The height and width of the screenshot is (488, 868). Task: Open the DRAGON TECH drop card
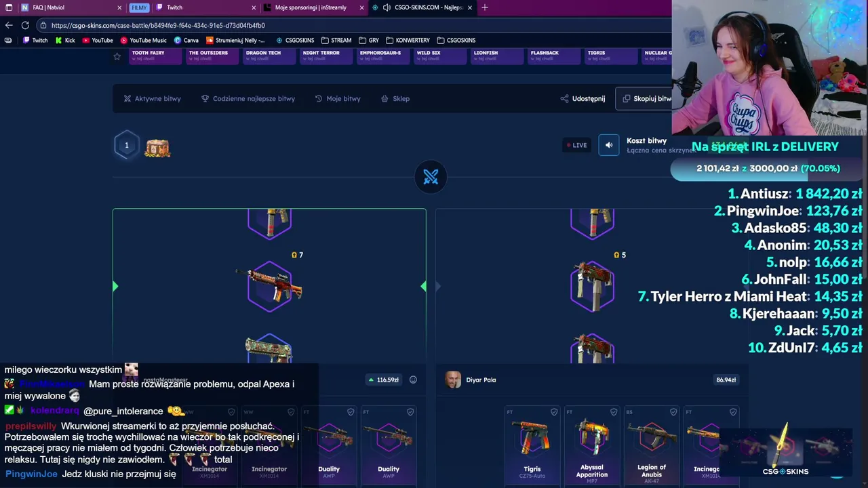[x=269, y=56]
